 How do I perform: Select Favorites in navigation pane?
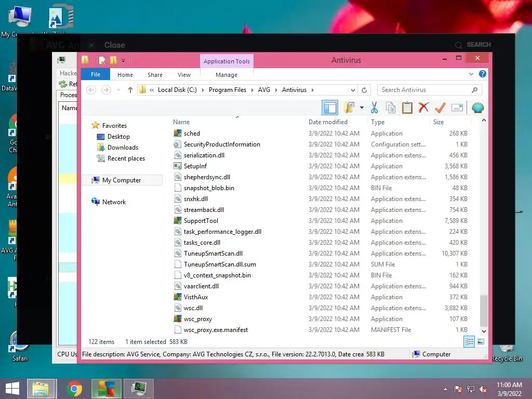click(x=114, y=126)
